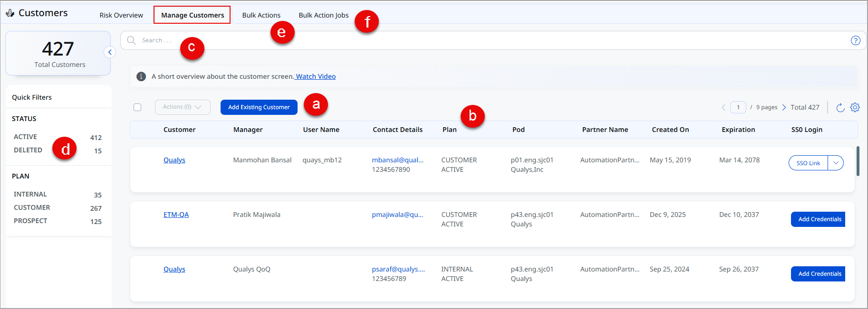
Task: Go to previous page arrow
Action: [723, 107]
